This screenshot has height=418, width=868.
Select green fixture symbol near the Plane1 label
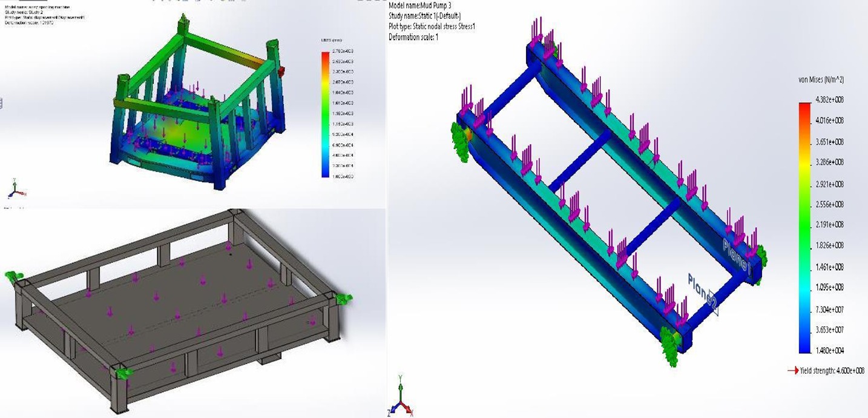click(x=759, y=254)
